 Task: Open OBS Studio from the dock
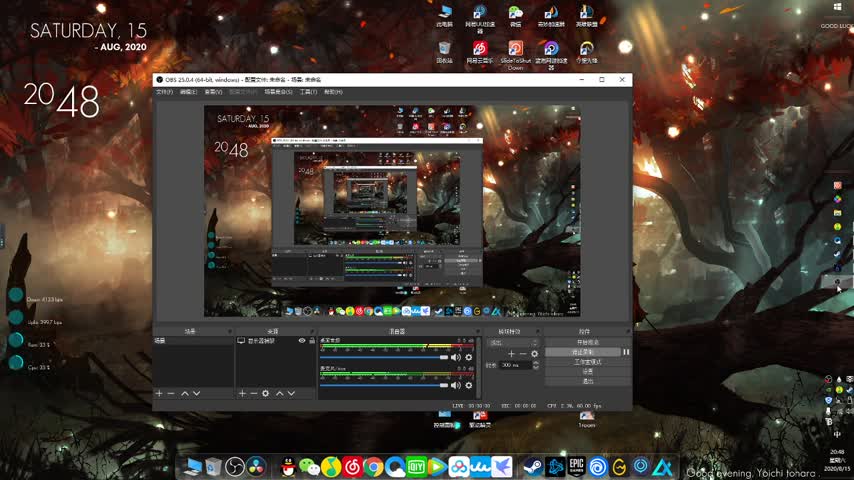(235, 467)
